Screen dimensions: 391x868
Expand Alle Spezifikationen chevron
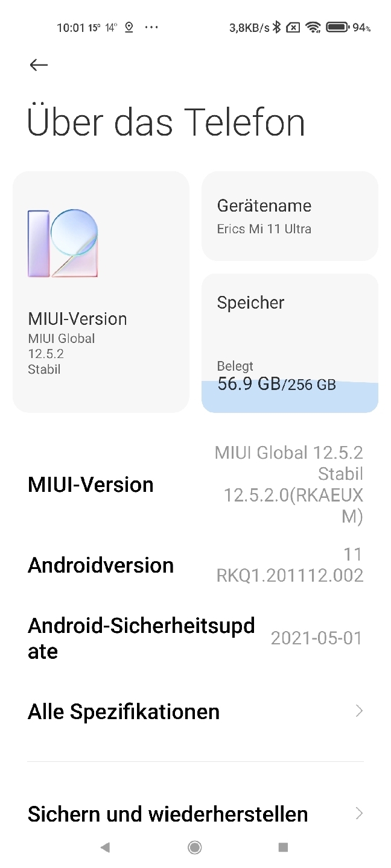pos(359,711)
